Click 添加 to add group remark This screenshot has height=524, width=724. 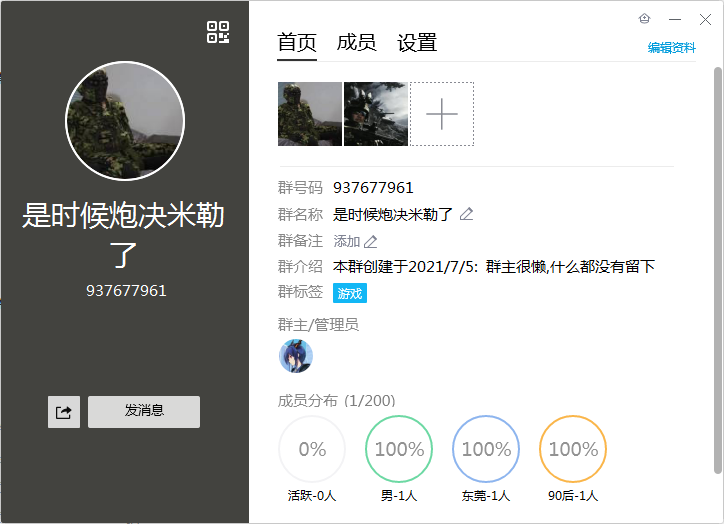[x=347, y=241]
